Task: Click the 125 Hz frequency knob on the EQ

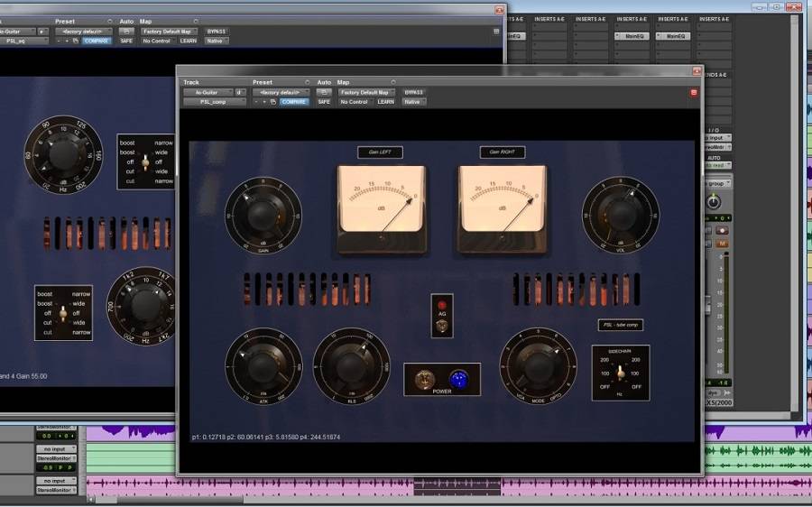Action: click(62, 155)
